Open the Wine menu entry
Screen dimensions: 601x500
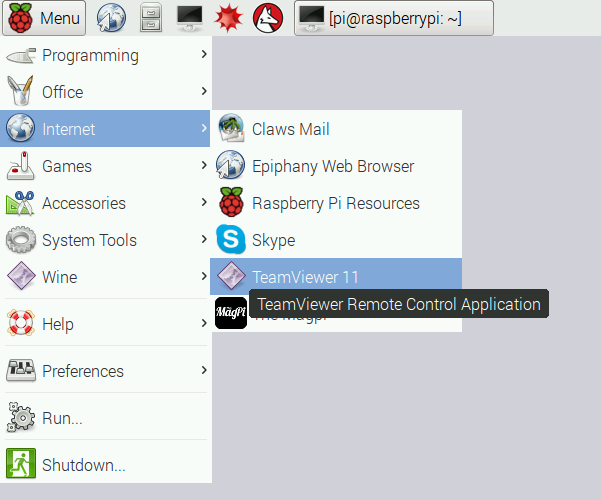coord(105,277)
